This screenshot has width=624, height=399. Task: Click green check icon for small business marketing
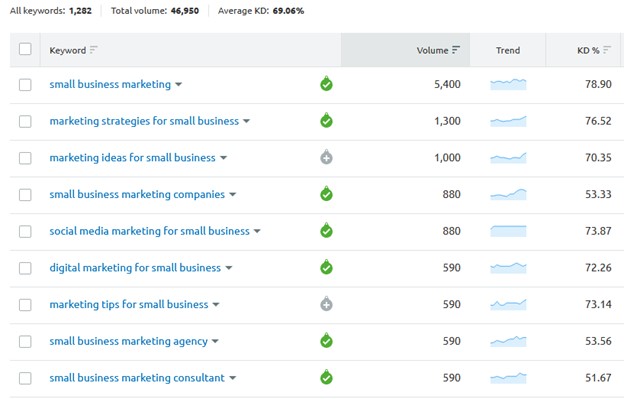coord(326,84)
